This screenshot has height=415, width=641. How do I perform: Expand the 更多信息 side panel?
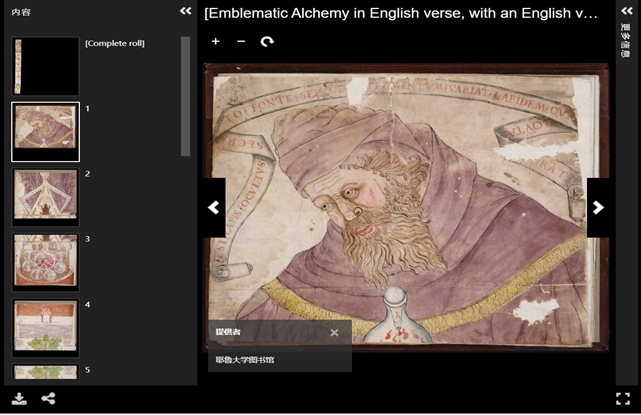click(x=627, y=11)
